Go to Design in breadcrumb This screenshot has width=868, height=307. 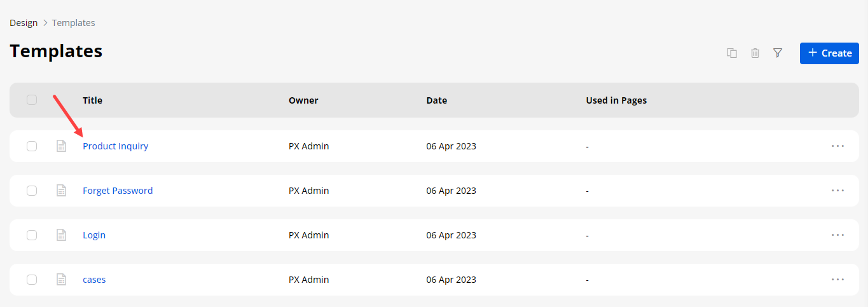24,23
